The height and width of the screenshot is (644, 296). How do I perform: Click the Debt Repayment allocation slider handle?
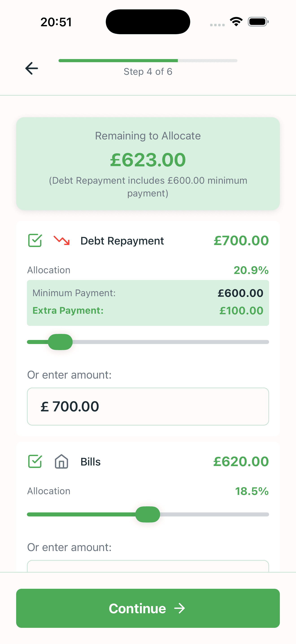[60, 342]
